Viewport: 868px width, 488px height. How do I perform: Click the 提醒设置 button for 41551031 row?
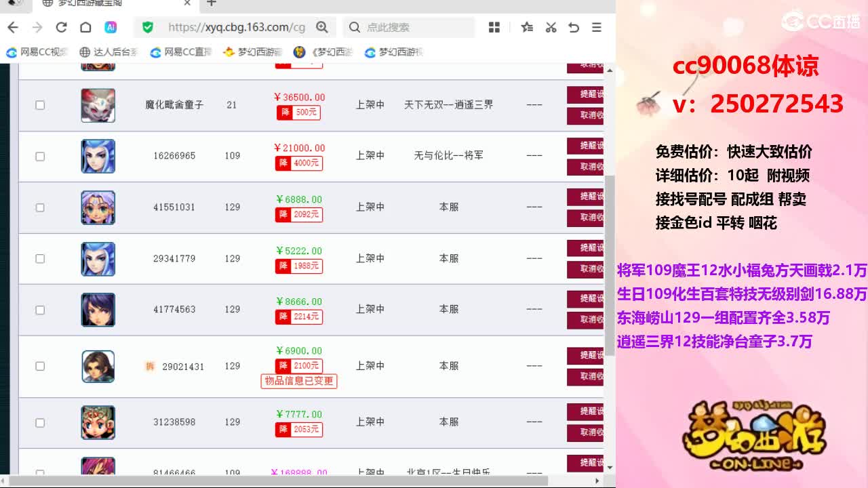point(585,197)
